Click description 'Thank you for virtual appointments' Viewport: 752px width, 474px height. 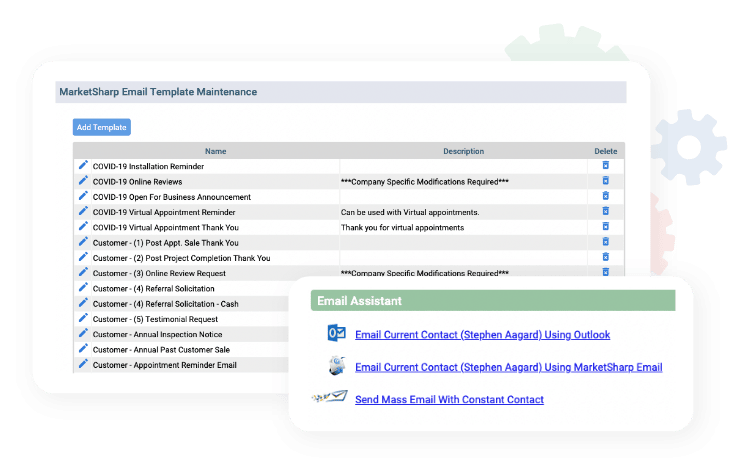402,227
